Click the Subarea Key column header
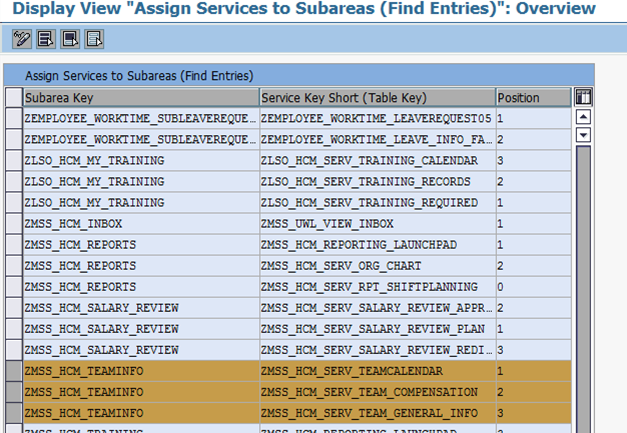627x433 pixels. [x=141, y=98]
